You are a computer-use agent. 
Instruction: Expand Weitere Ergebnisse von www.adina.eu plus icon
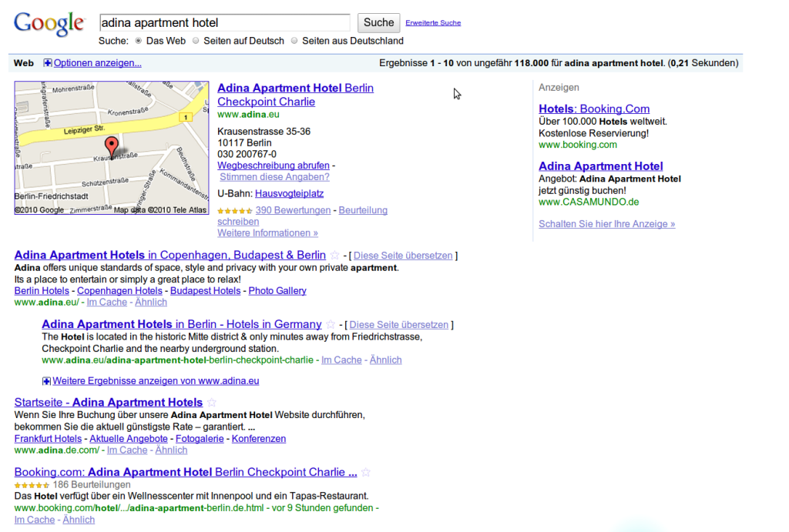[46, 381]
